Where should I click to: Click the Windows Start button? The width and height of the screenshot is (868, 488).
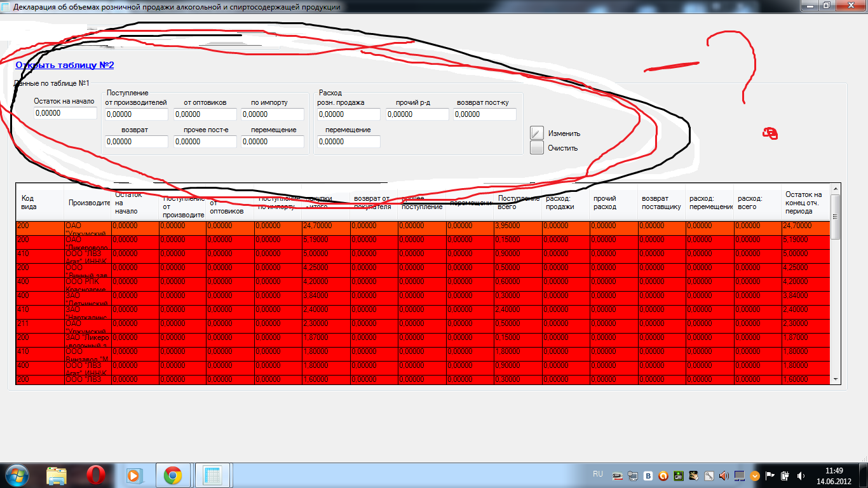coord(15,475)
